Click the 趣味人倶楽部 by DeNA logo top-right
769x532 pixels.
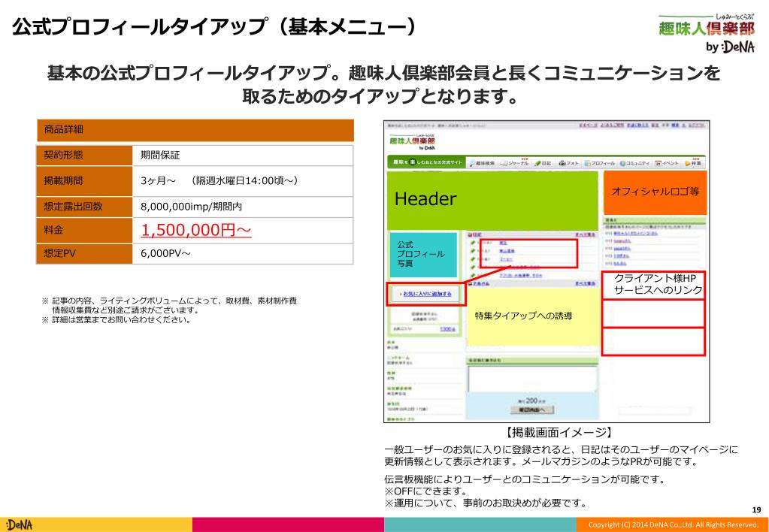(707, 33)
